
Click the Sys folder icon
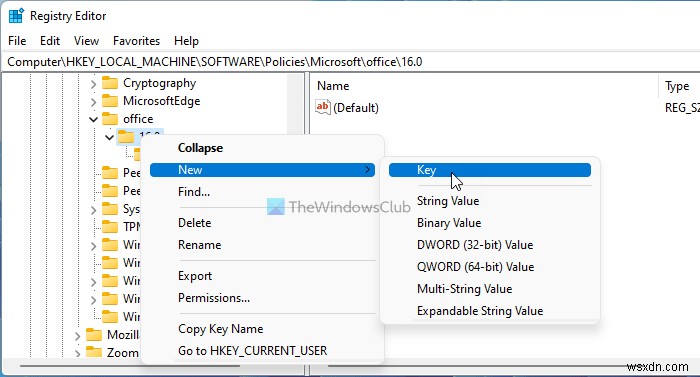coord(110,209)
